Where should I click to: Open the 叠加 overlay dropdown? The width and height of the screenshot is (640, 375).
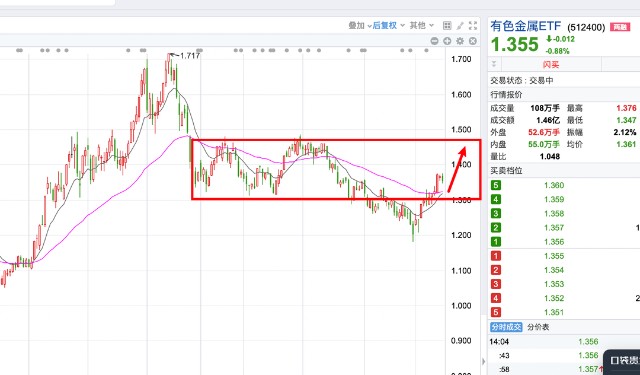click(360, 26)
